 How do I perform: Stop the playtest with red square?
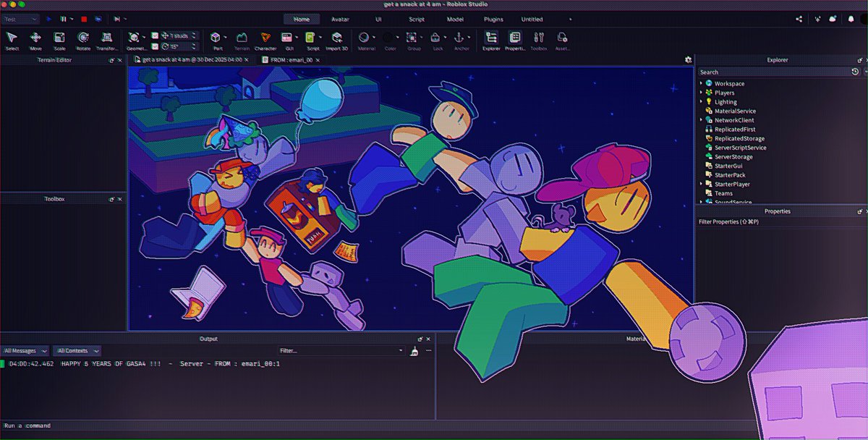pos(84,19)
